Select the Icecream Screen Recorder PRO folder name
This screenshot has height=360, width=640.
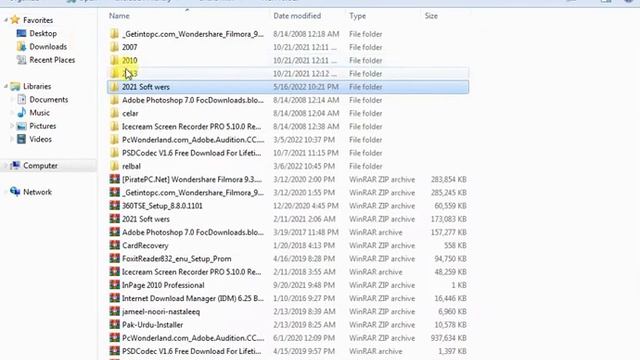[x=191, y=127]
